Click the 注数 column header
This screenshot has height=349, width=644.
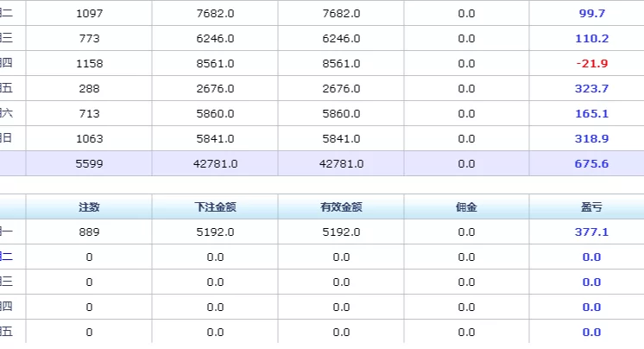click(x=89, y=207)
